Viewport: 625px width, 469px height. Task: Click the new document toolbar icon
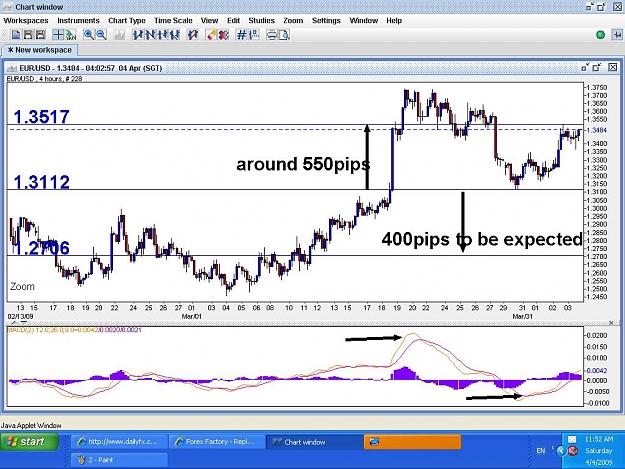[x=16, y=35]
